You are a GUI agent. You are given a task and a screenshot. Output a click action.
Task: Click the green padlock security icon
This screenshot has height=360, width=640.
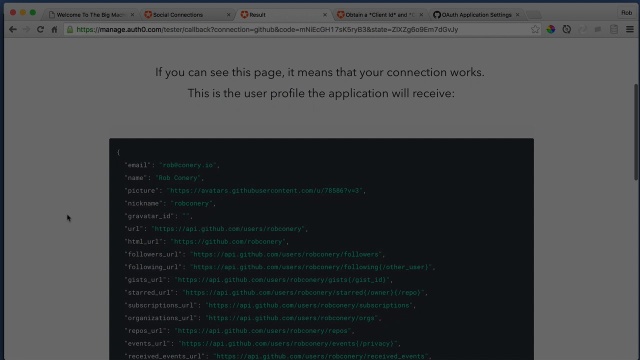70,29
